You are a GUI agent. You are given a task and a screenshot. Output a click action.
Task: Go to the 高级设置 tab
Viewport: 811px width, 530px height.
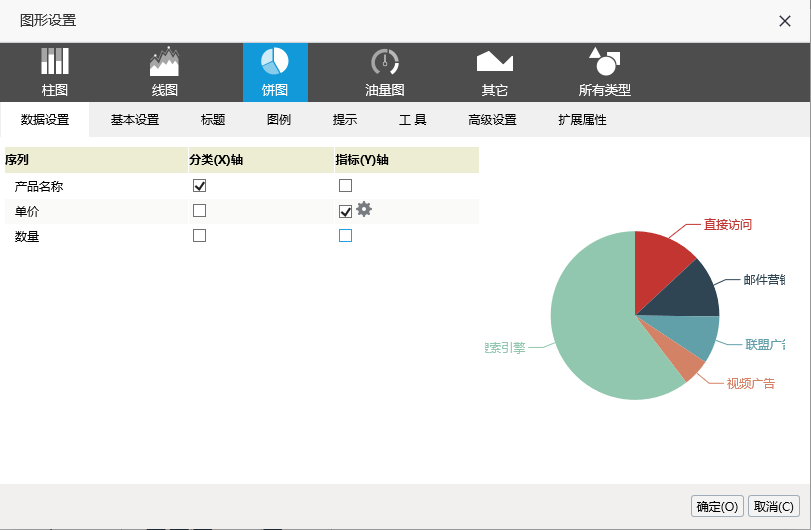[x=492, y=120]
